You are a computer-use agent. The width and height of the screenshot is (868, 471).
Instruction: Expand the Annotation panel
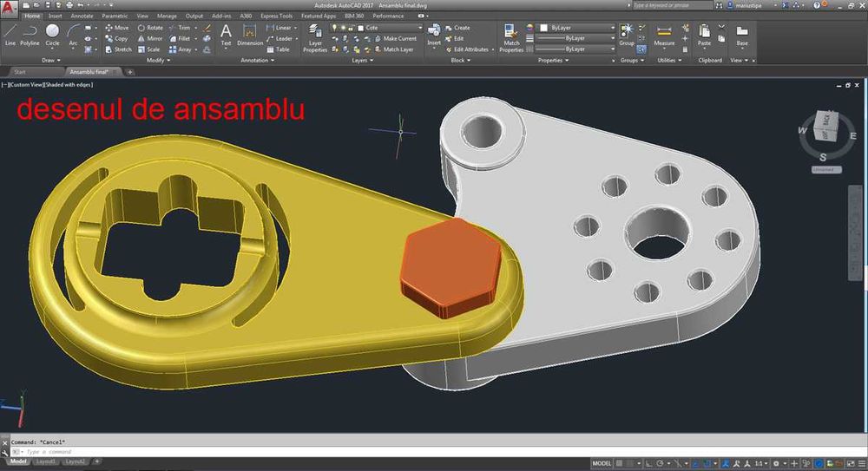coord(258,61)
